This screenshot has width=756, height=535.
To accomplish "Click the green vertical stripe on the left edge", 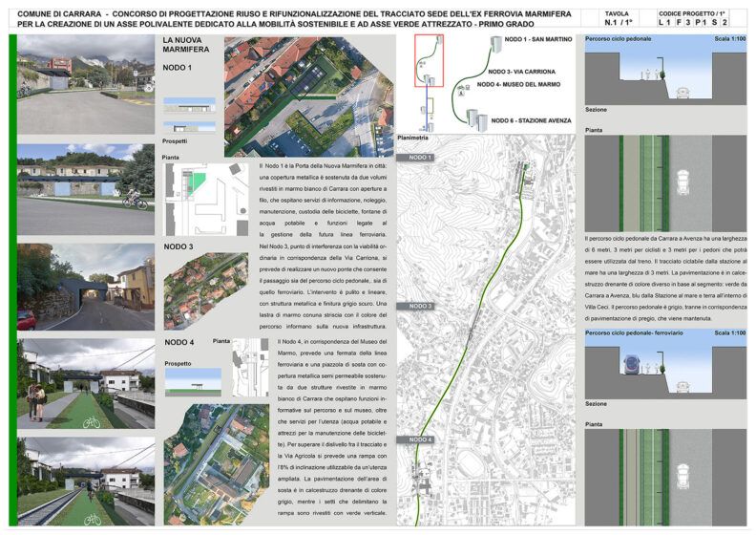I will coord(13,280).
